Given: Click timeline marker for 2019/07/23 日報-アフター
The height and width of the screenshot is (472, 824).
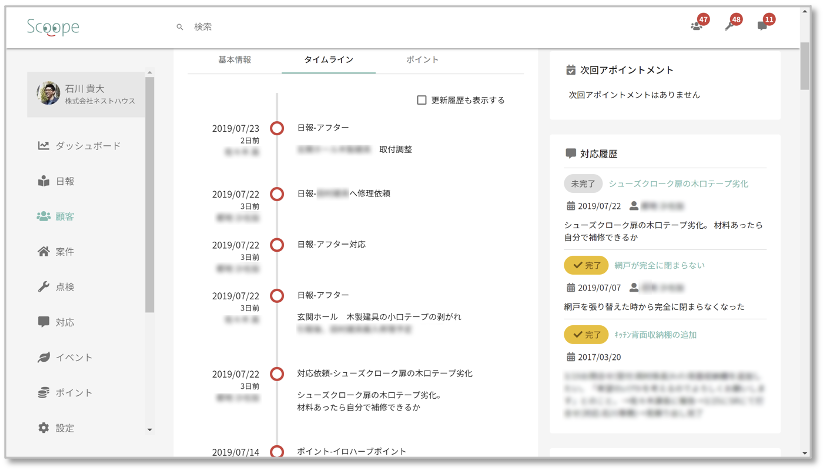Looking at the screenshot, I should (277, 128).
